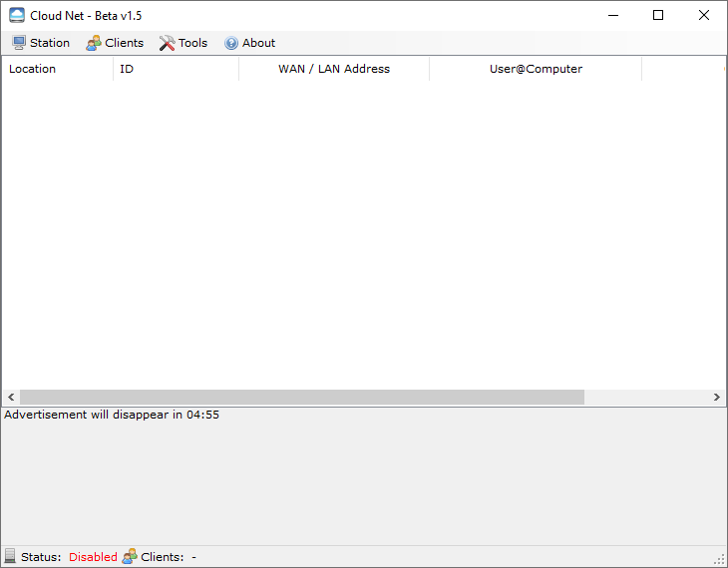Screen dimensions: 728x568
Task: Click the Tools wrench-and-screwdriver icon
Action: click(x=167, y=43)
